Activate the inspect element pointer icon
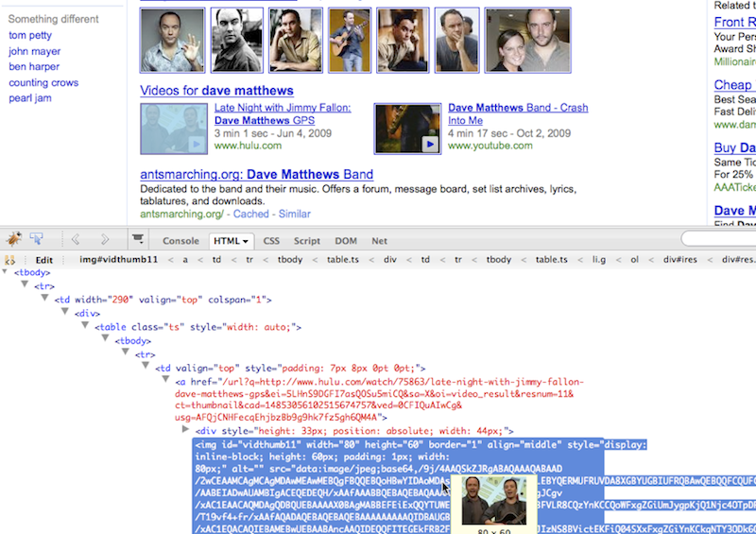The width and height of the screenshot is (756, 534). coord(37,238)
